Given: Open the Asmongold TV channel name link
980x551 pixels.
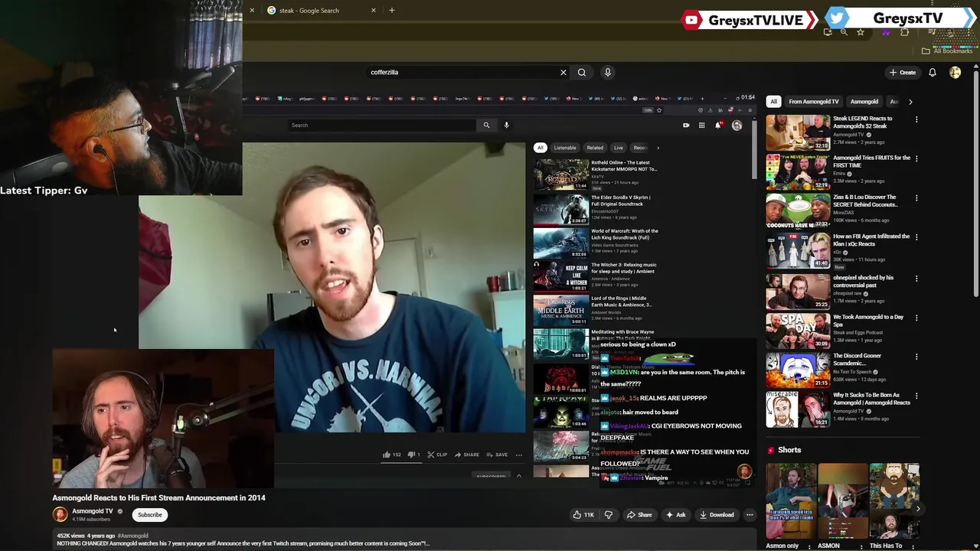Looking at the screenshot, I should coord(92,511).
